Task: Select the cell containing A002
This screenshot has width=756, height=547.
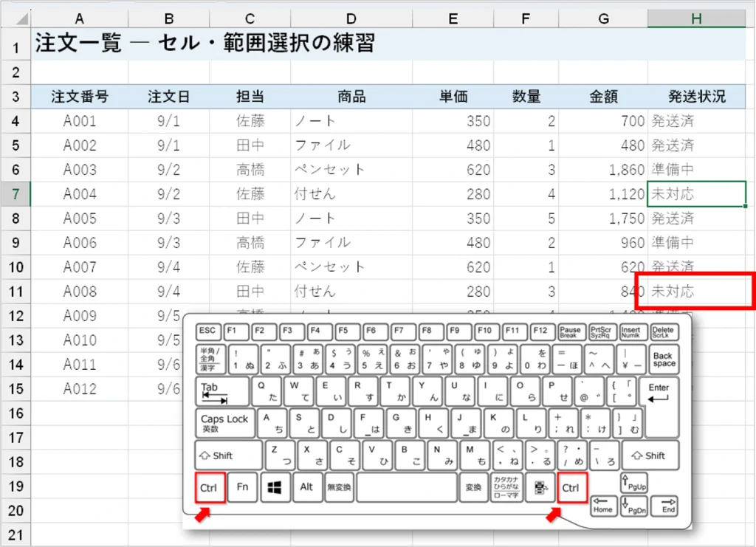Action: (x=80, y=145)
